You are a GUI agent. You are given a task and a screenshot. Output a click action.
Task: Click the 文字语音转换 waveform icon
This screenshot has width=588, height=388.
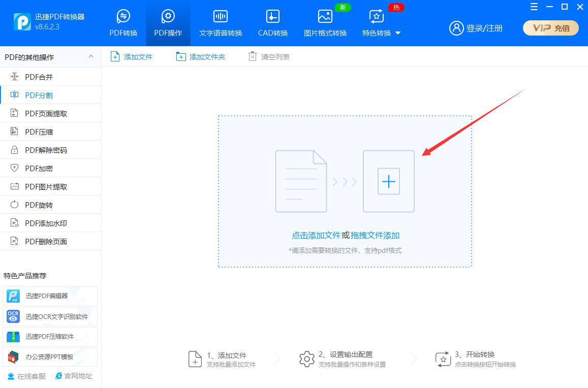pyautogui.click(x=221, y=16)
